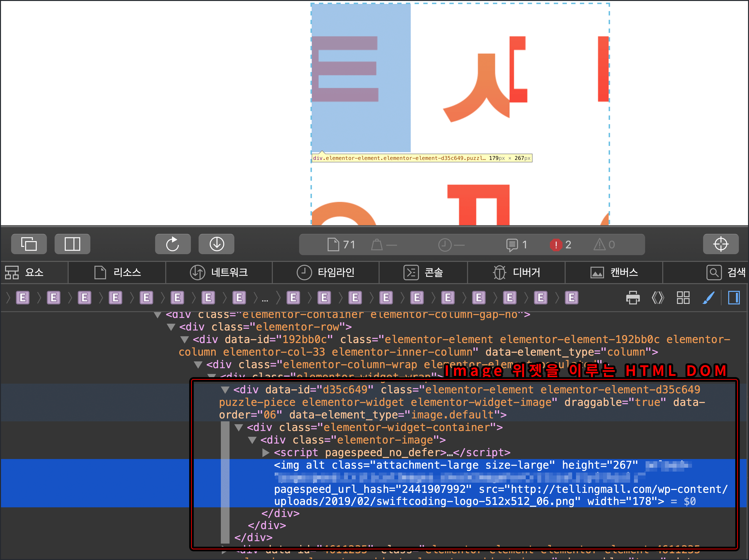Switch to the 리소스 tab
749x560 pixels.
coord(117,273)
